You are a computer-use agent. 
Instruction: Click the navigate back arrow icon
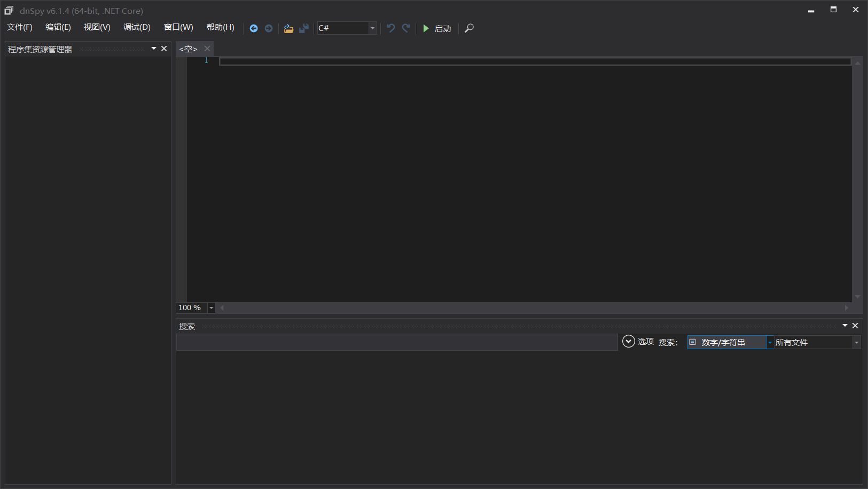tap(254, 28)
